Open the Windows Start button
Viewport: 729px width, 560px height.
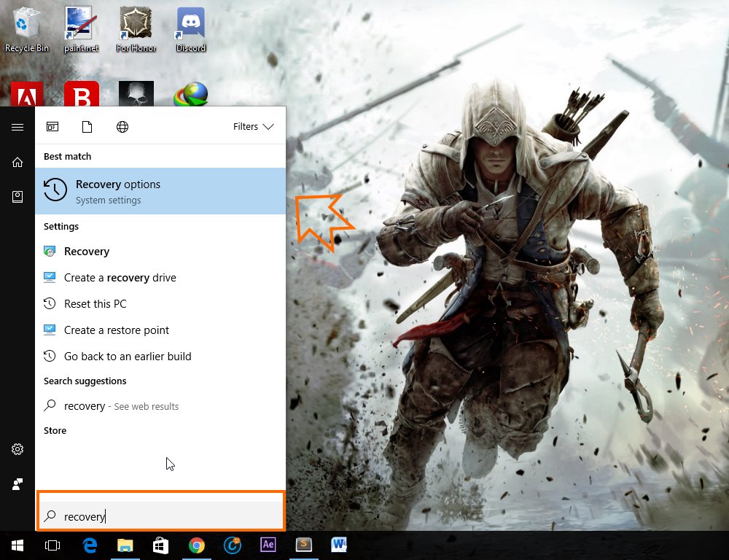click(x=17, y=545)
